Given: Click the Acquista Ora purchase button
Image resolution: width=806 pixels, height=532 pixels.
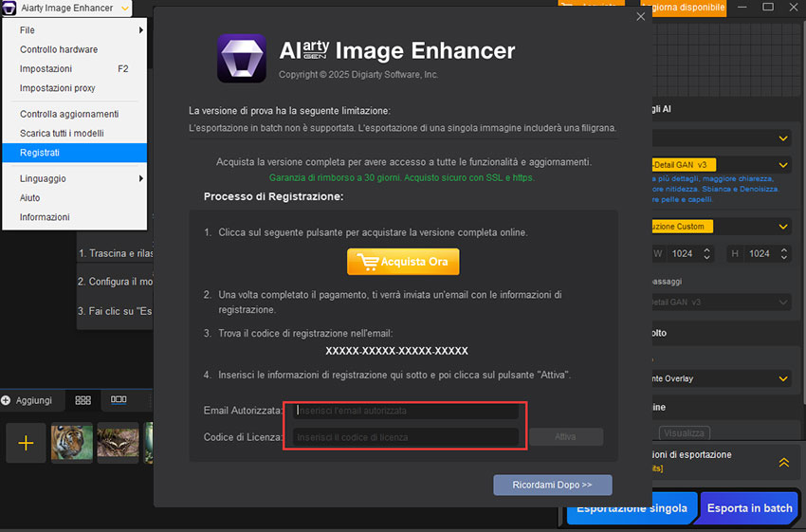Looking at the screenshot, I should [403, 262].
